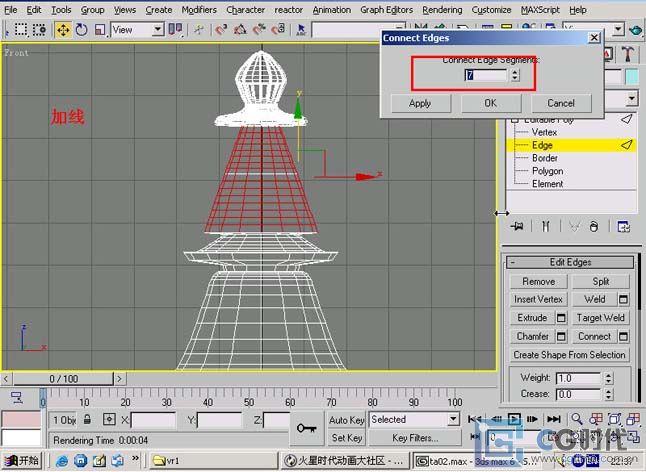Click Apply in Connect Edges dialog
Screen dimensions: 646x472
[420, 103]
